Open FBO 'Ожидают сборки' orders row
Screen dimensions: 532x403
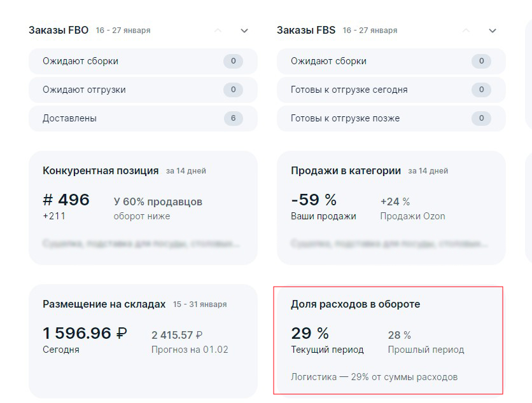tap(143, 61)
